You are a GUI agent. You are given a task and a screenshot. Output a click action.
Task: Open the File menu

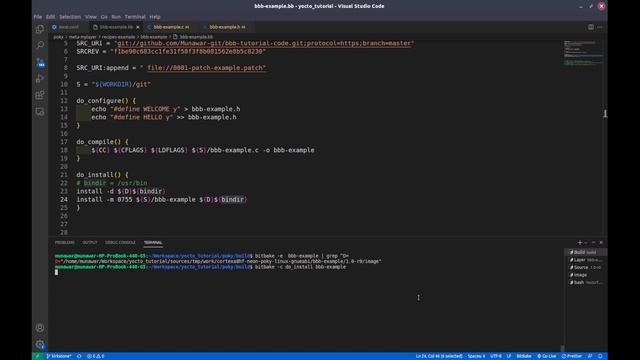tap(38, 17)
